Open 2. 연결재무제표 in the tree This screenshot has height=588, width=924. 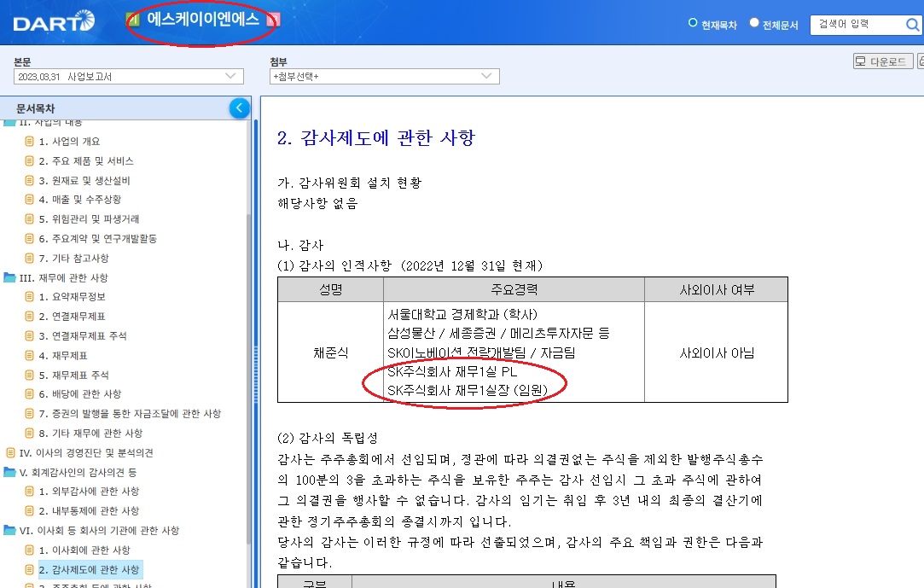(72, 317)
